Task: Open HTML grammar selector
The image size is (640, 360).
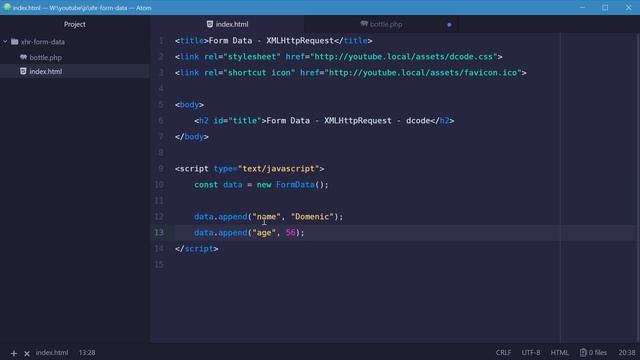Action: click(559, 353)
